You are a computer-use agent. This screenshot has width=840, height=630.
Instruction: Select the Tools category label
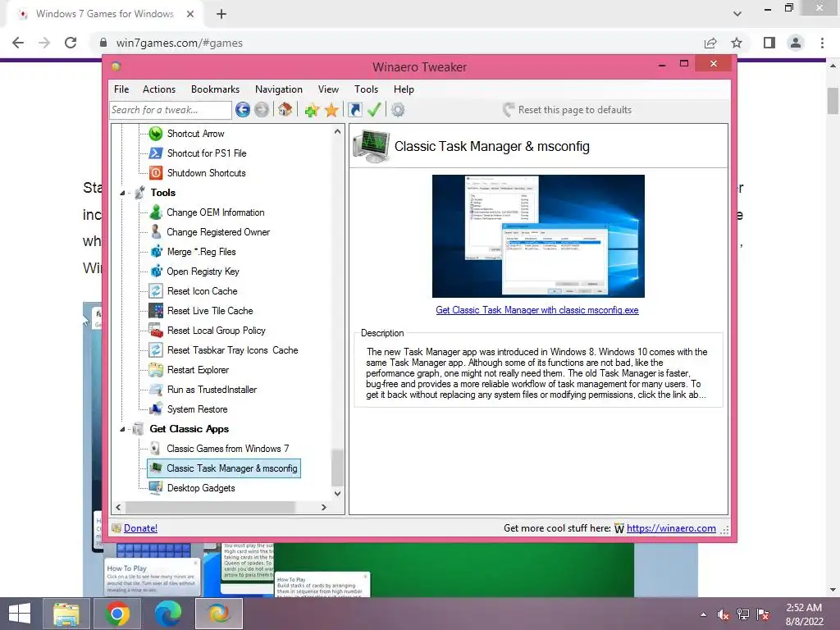163,193
